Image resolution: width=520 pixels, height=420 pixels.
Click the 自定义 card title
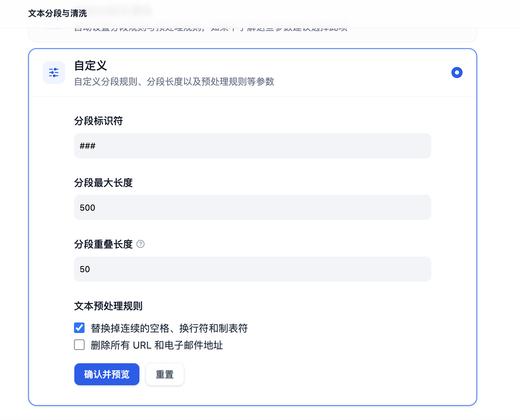click(91, 66)
